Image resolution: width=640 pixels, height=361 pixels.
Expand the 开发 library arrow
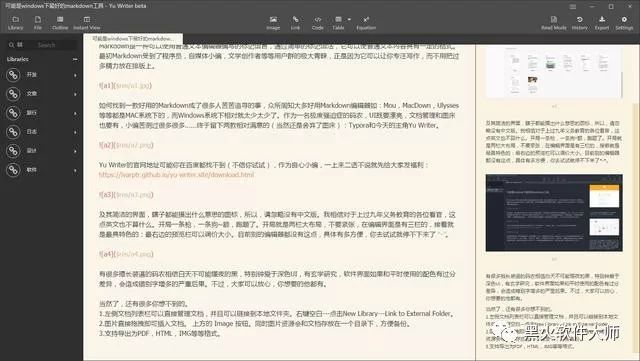pyautogui.click(x=76, y=75)
